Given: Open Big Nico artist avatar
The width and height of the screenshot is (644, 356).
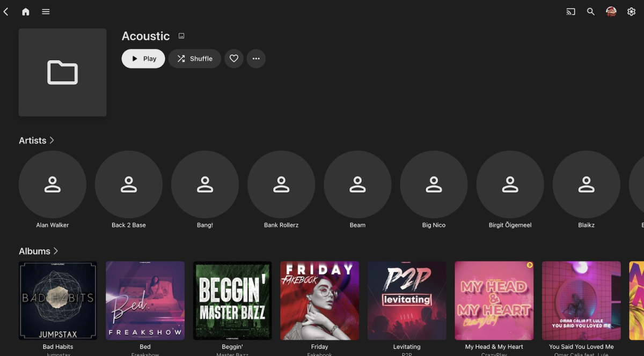Looking at the screenshot, I should click(434, 184).
